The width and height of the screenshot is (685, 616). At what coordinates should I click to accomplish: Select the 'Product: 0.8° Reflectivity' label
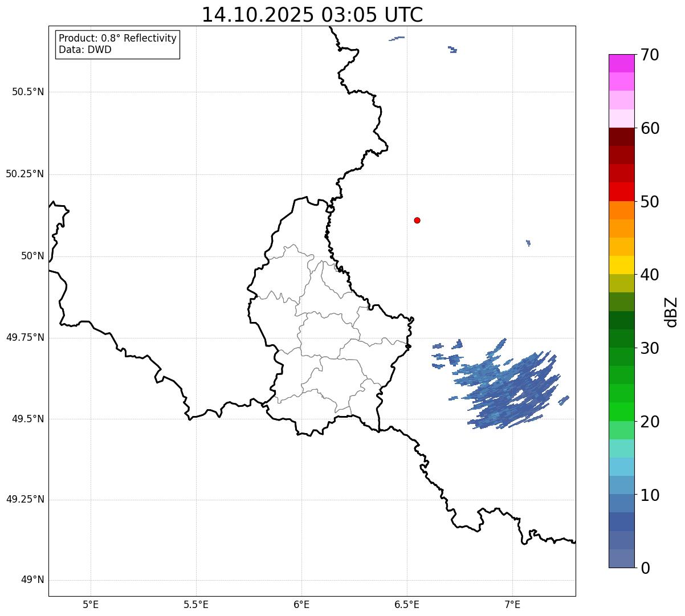pos(118,38)
